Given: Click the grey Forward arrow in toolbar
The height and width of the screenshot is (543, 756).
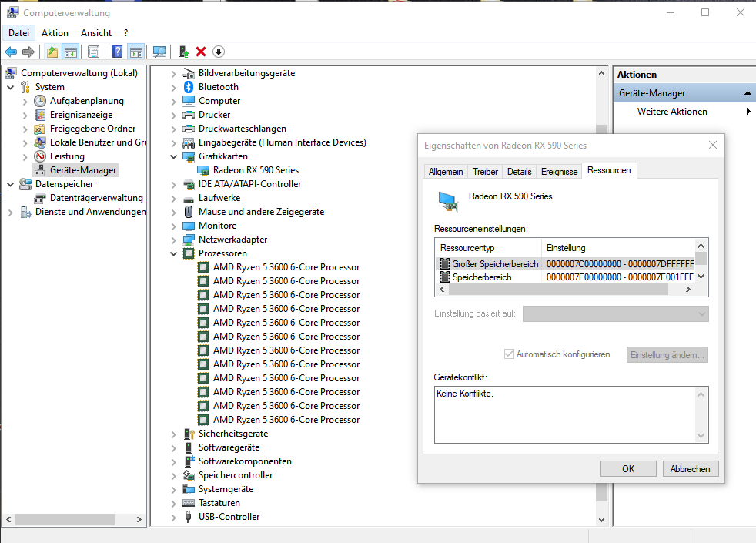Looking at the screenshot, I should coord(28,52).
